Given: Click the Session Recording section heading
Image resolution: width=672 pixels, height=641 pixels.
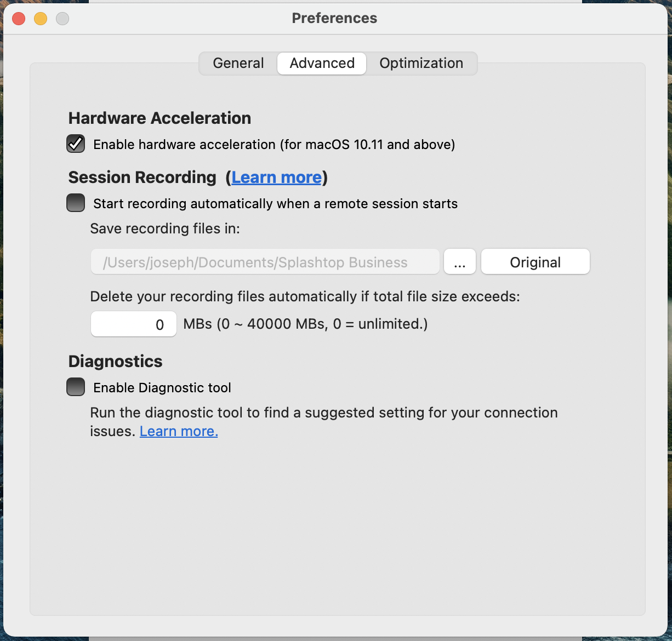Looking at the screenshot, I should (143, 178).
